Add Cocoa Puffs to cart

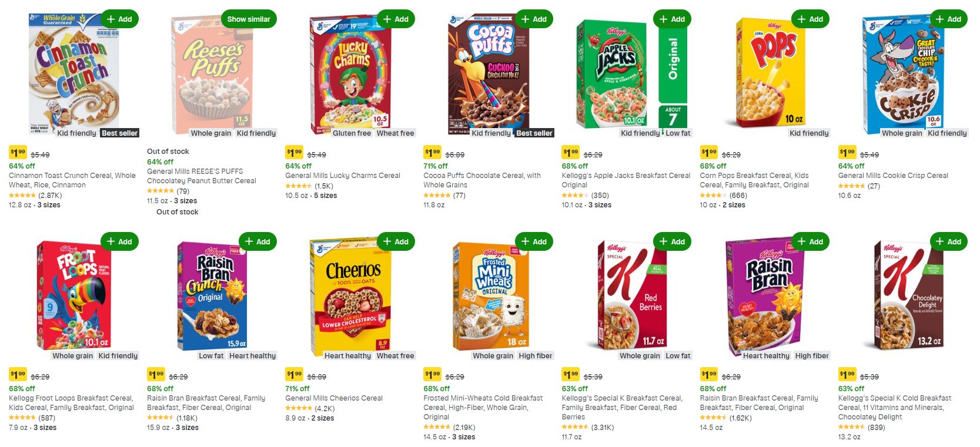click(x=534, y=19)
